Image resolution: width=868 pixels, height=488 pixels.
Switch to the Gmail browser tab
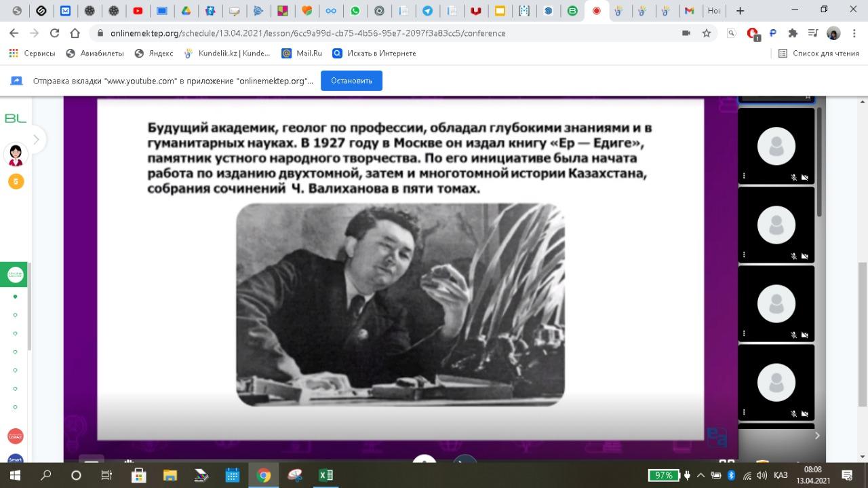coord(689,11)
